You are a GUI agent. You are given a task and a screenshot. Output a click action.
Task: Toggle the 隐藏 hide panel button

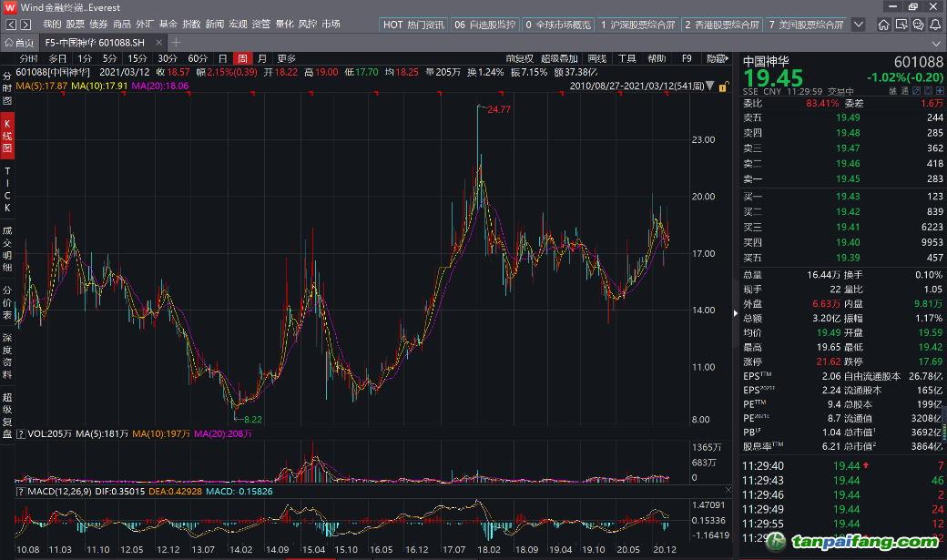pyautogui.click(x=717, y=58)
